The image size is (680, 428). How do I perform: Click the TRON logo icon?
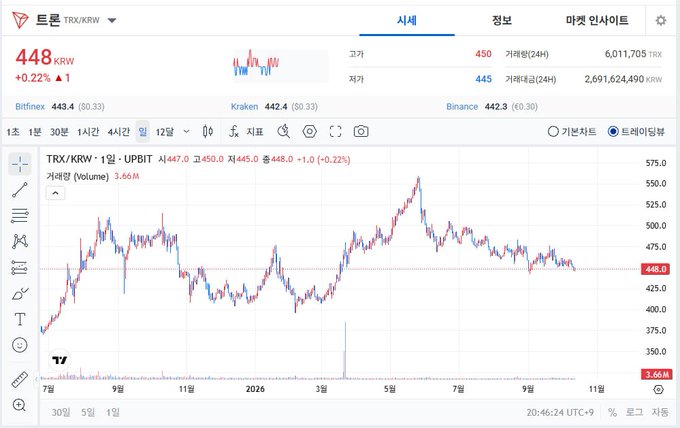click(20, 20)
